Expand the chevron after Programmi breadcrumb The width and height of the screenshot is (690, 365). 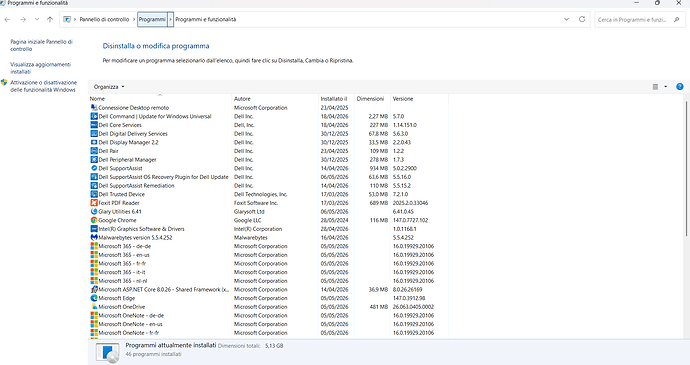[x=170, y=19]
